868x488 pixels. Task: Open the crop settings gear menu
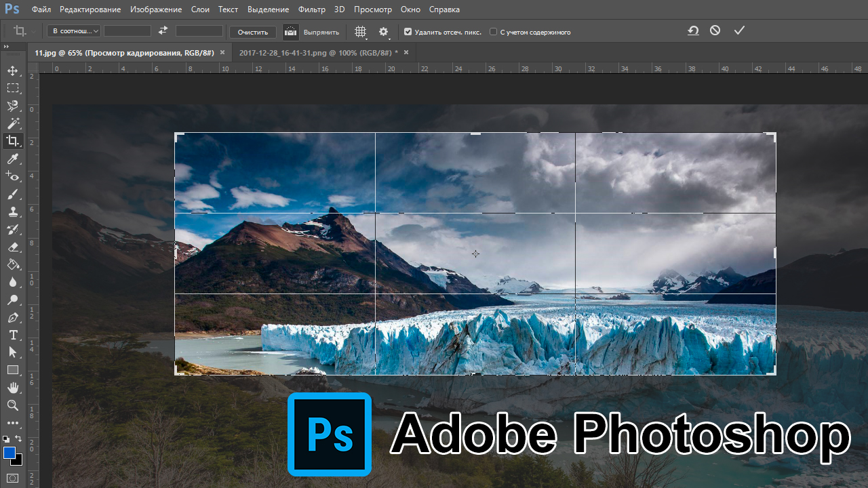[384, 32]
